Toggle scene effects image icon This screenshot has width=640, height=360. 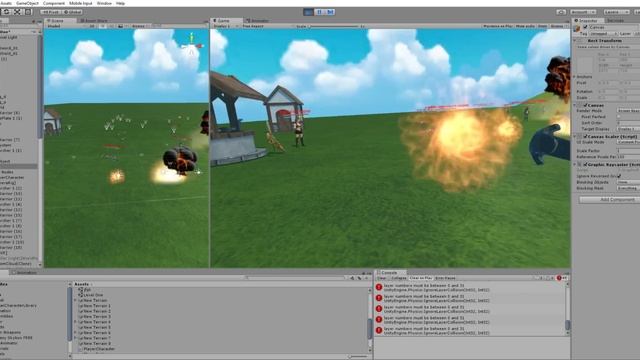point(121,26)
